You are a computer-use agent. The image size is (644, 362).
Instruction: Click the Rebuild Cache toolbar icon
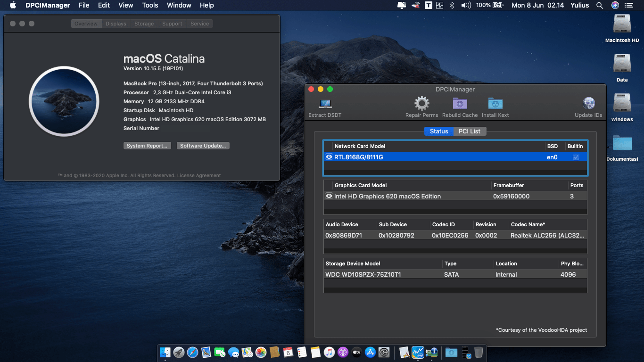click(x=460, y=104)
